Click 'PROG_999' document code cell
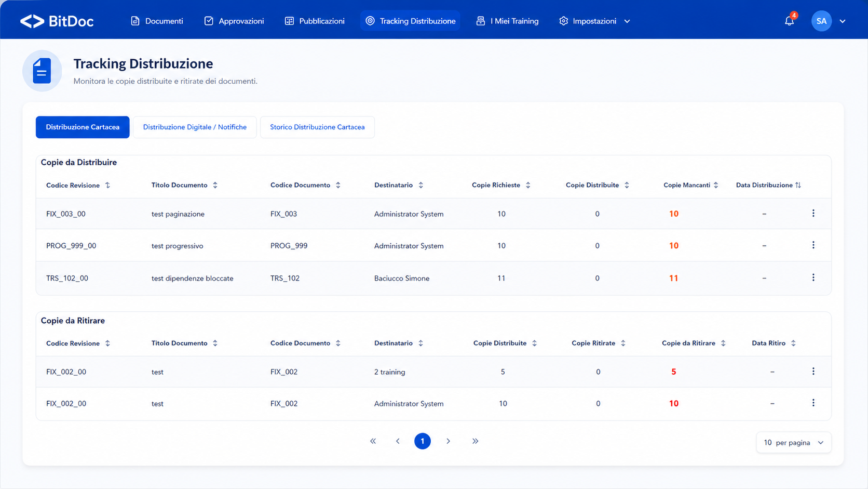 pos(289,246)
